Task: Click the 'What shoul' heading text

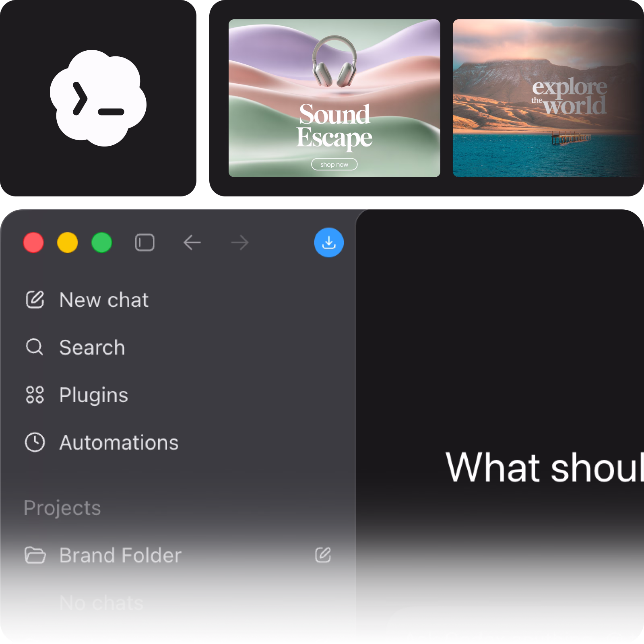Action: 545,467
